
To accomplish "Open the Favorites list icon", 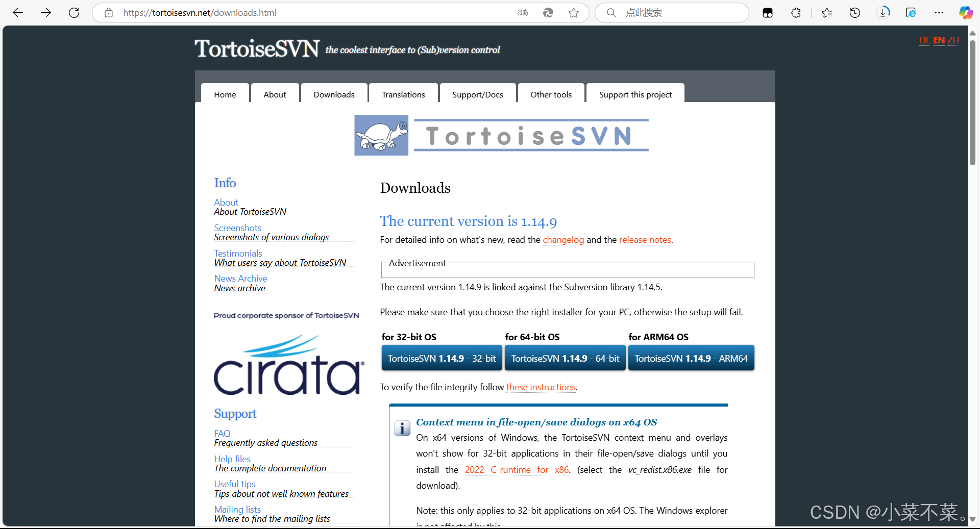I will [x=827, y=13].
